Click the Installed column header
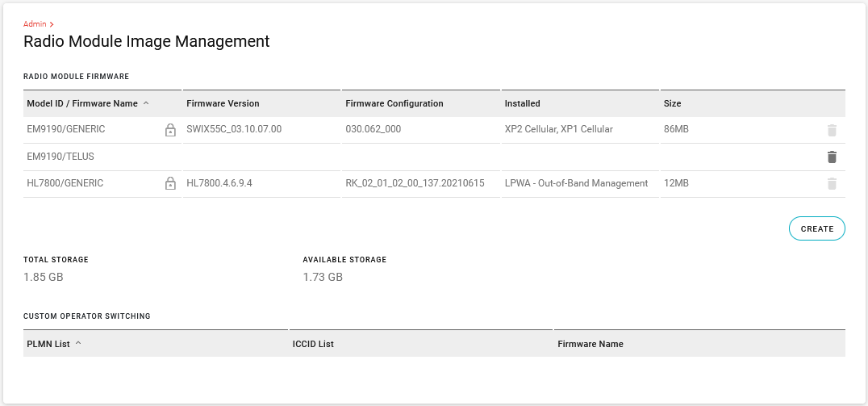This screenshot has height=406, width=868. point(522,103)
